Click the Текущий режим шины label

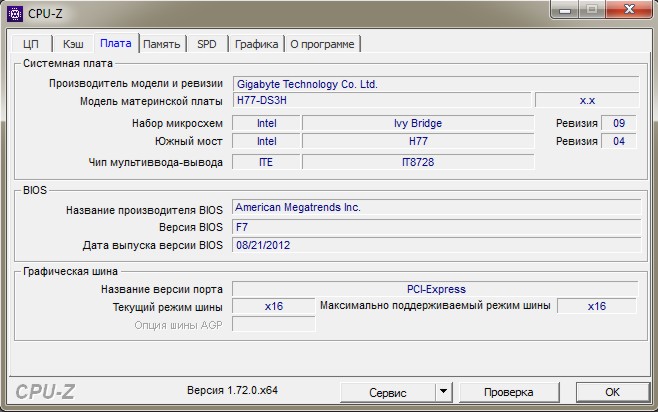tap(168, 308)
